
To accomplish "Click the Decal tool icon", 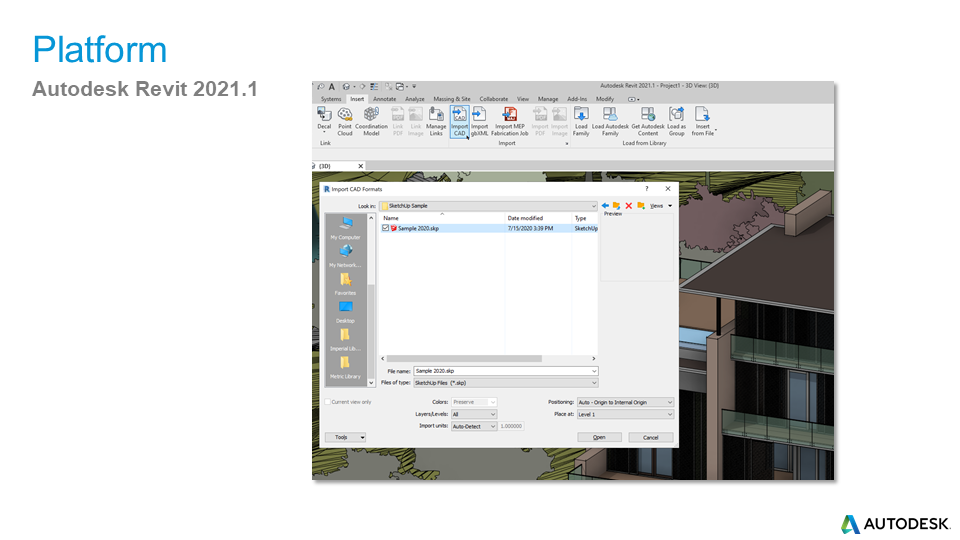I will pyautogui.click(x=324, y=114).
